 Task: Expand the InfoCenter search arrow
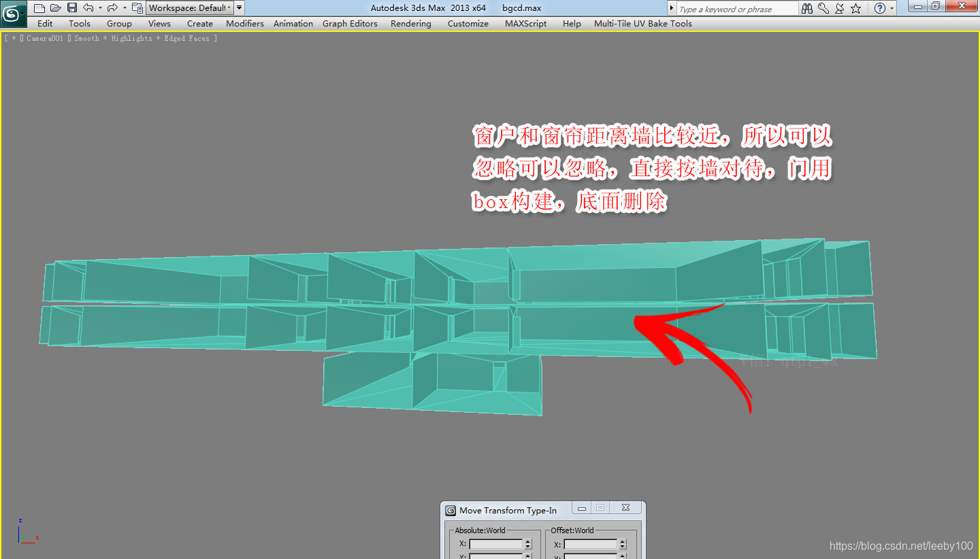pyautogui.click(x=672, y=9)
